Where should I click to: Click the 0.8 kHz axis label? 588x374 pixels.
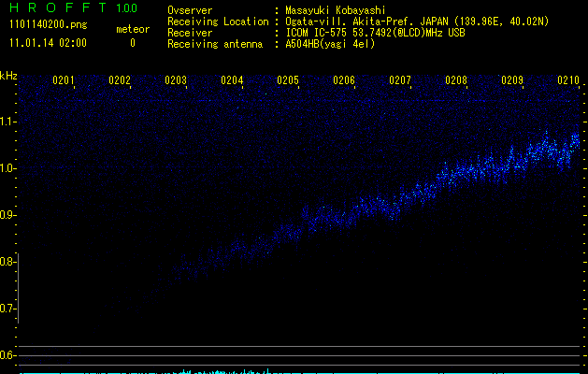pos(7,262)
